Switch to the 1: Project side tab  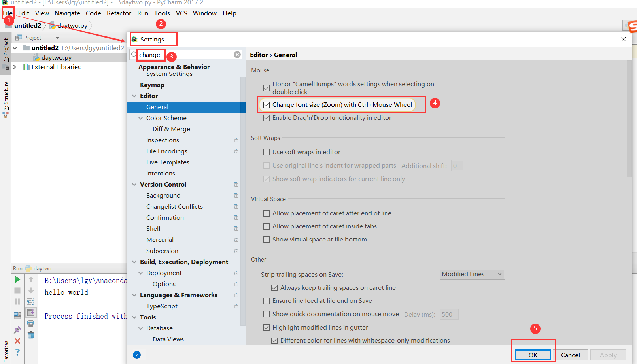pos(6,53)
